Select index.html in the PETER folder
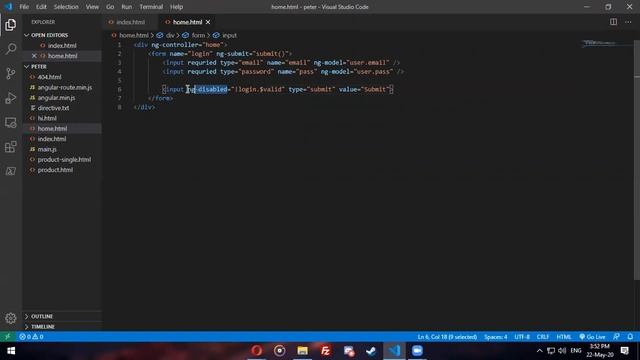Screen dimensions: 640x360 coord(52,139)
